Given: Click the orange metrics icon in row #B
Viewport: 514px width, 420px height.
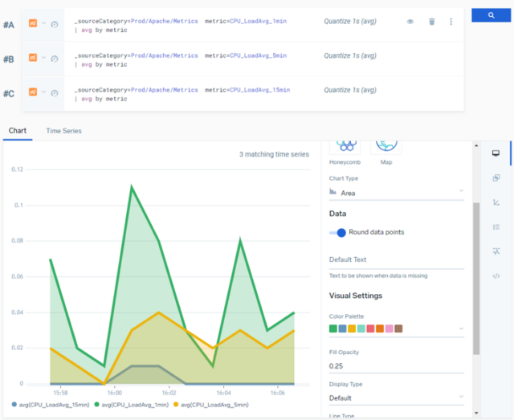Looking at the screenshot, I should pyautogui.click(x=33, y=58).
